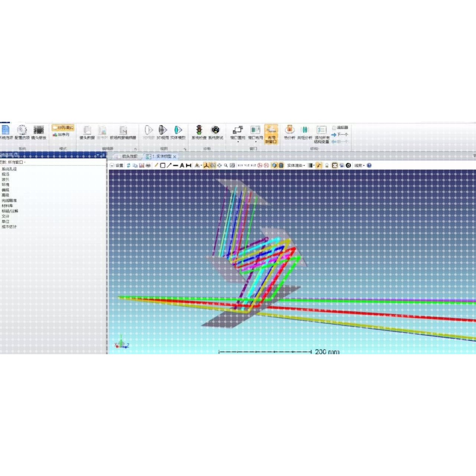Save the shaded model image
476x476 pixels.
click(141, 166)
